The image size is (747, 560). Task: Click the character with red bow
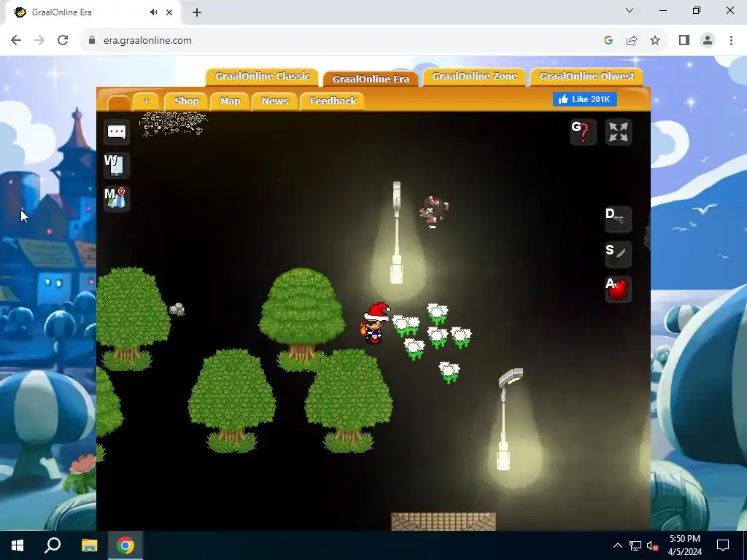point(433,211)
